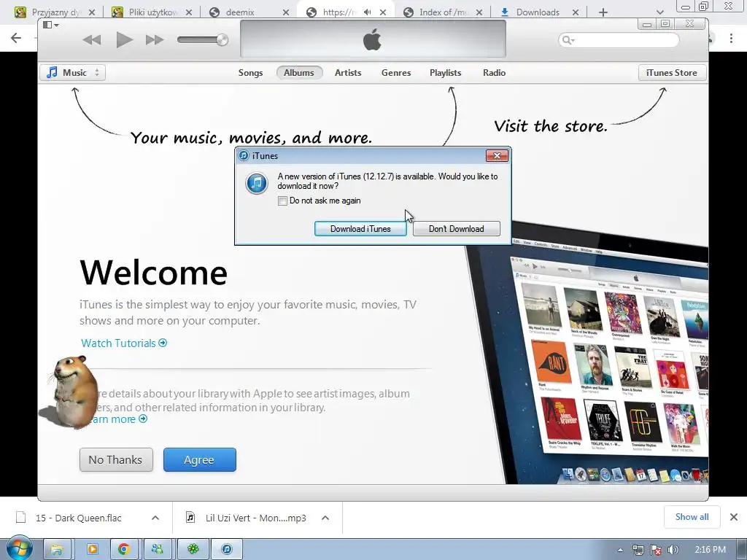Viewport: 747px width, 560px height.
Task: Check the 'Do not ask me again' box
Action: coord(282,201)
